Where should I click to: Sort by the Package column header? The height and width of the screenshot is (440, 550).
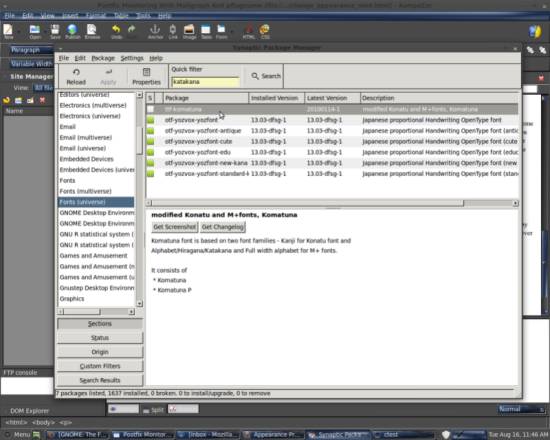(206, 98)
